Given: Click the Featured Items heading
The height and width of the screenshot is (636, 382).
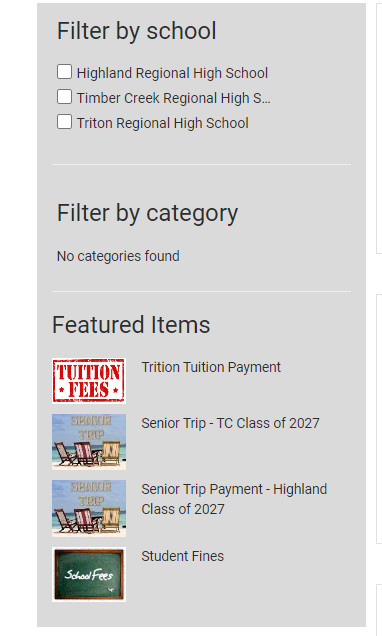Looking at the screenshot, I should 131,325.
